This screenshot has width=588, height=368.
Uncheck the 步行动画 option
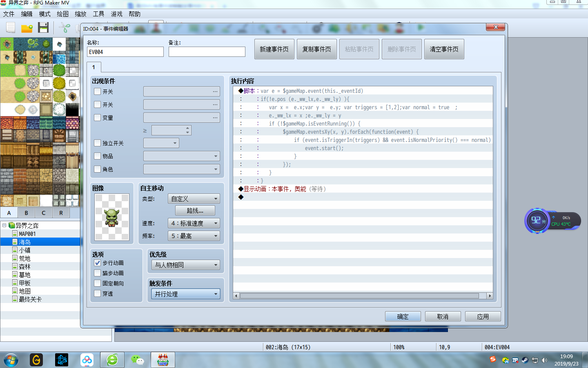click(97, 263)
